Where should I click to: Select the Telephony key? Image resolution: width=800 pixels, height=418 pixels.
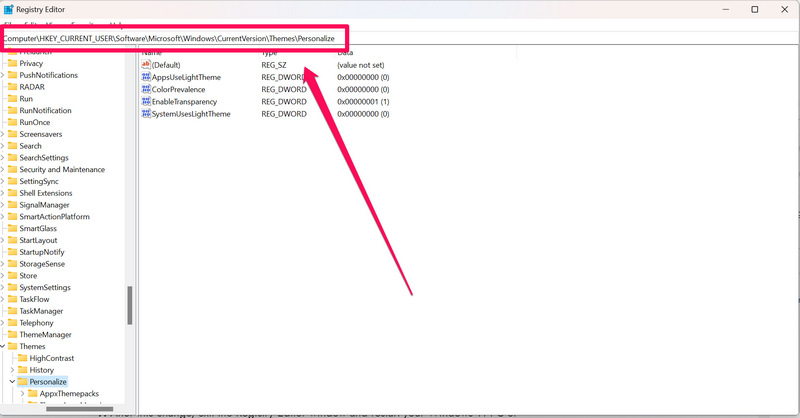(36, 323)
